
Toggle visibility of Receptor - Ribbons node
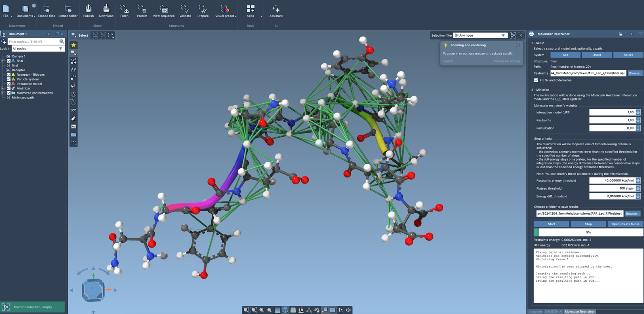(9, 75)
